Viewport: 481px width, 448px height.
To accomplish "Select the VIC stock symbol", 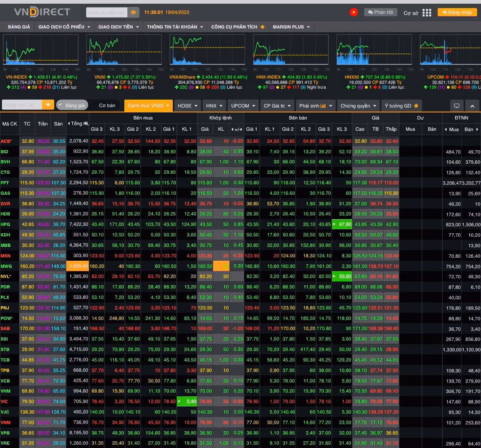I will 4,402.
